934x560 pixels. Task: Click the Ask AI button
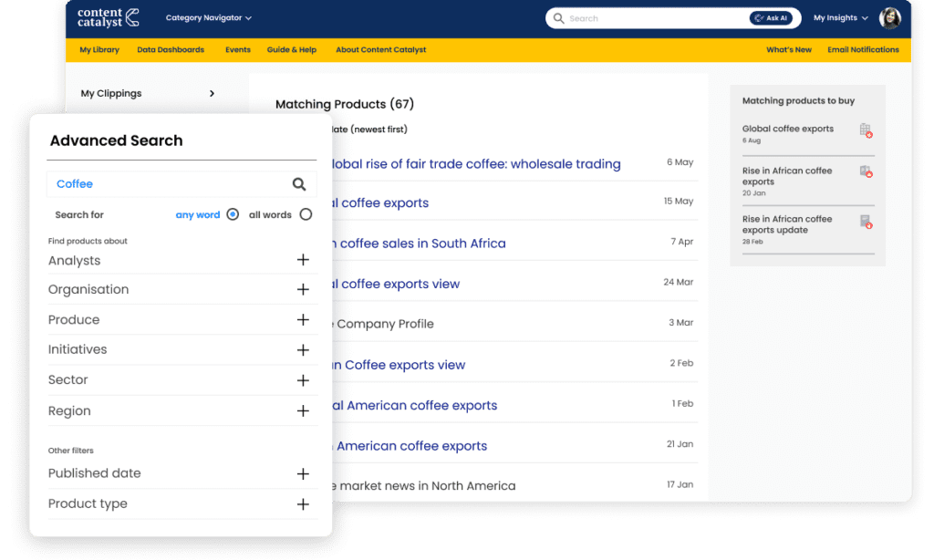click(771, 18)
